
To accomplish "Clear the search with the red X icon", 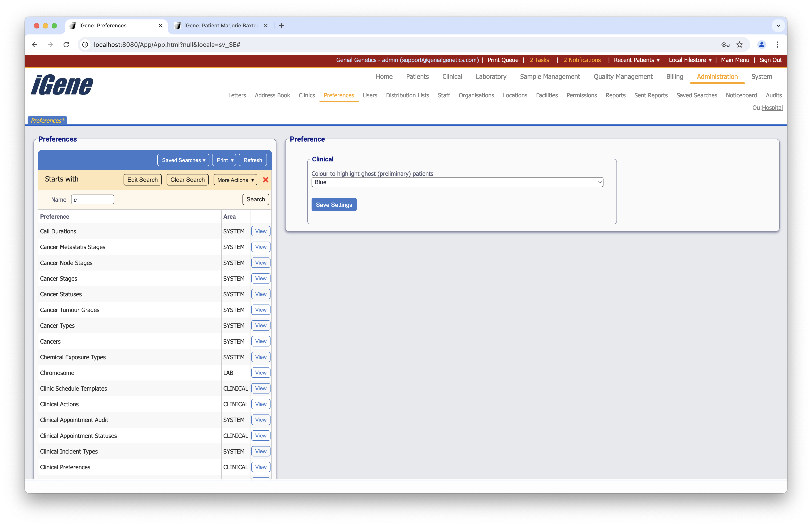I will coord(266,180).
